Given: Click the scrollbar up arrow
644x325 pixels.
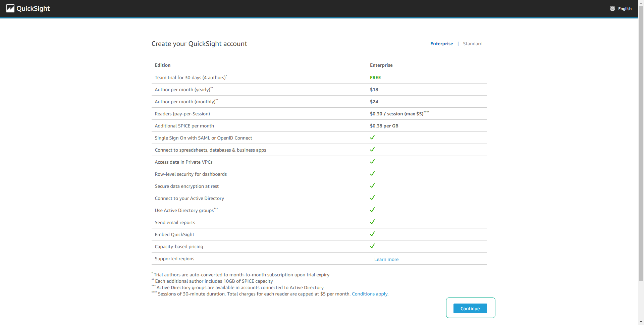Looking at the screenshot, I should point(641,3).
